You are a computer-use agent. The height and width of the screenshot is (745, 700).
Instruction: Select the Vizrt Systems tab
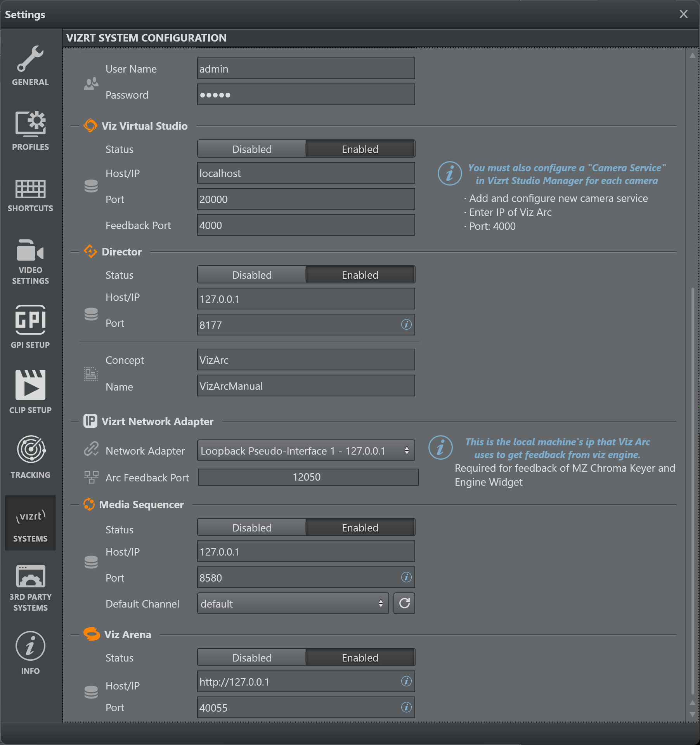30,523
